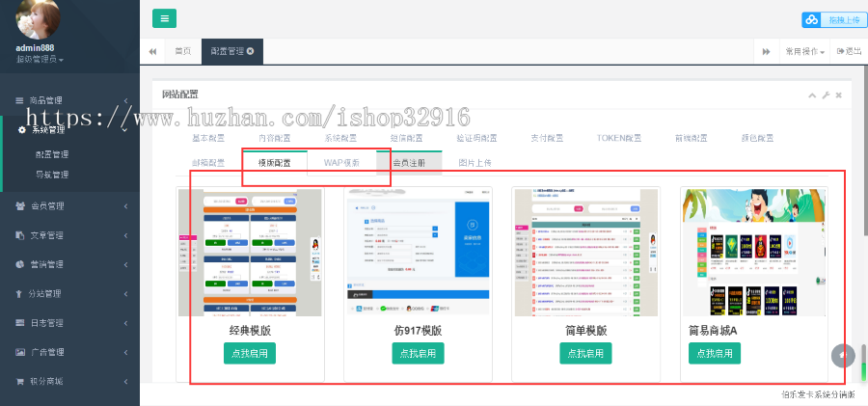
Task: Open the 超级管理员 role dropdown
Action: (40, 59)
